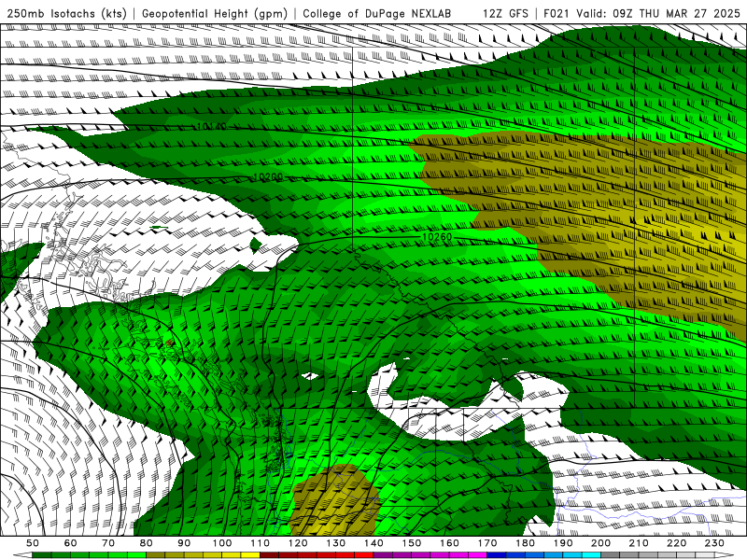The height and width of the screenshot is (560, 747).
Task: Click the 10260 height contour label
Action: (x=437, y=237)
